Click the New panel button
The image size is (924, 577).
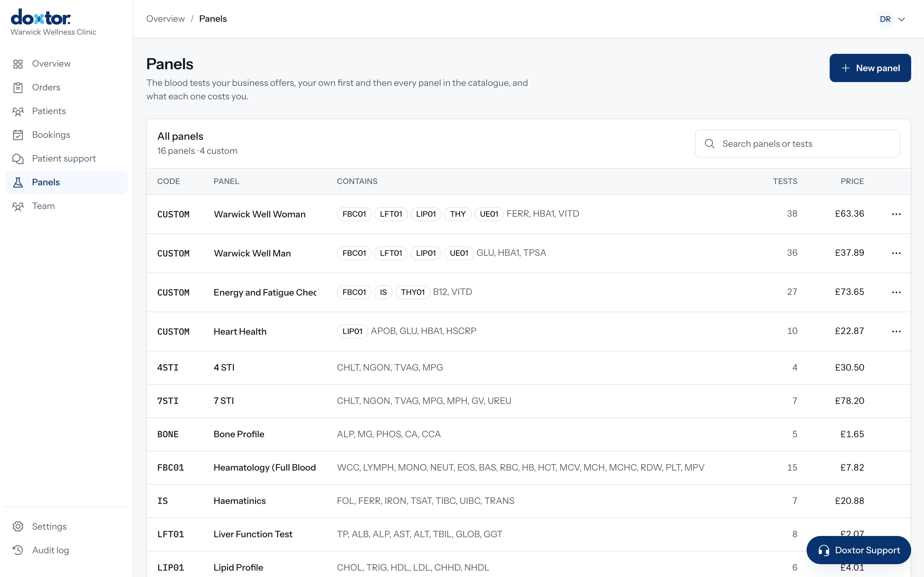coord(870,68)
